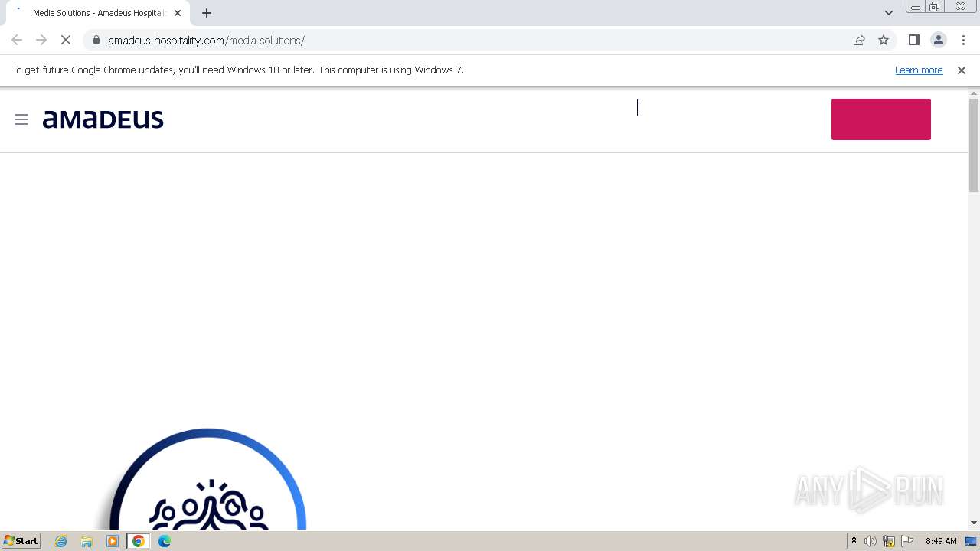Go forward to the next page
The width and height of the screenshot is (980, 551).
[41, 40]
